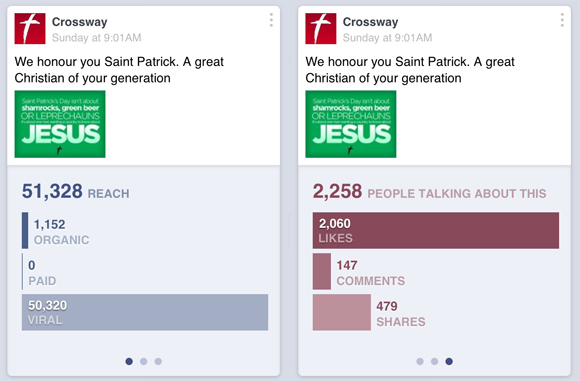
Task: Click the 1,152 Organic reach bar
Action: (x=25, y=230)
